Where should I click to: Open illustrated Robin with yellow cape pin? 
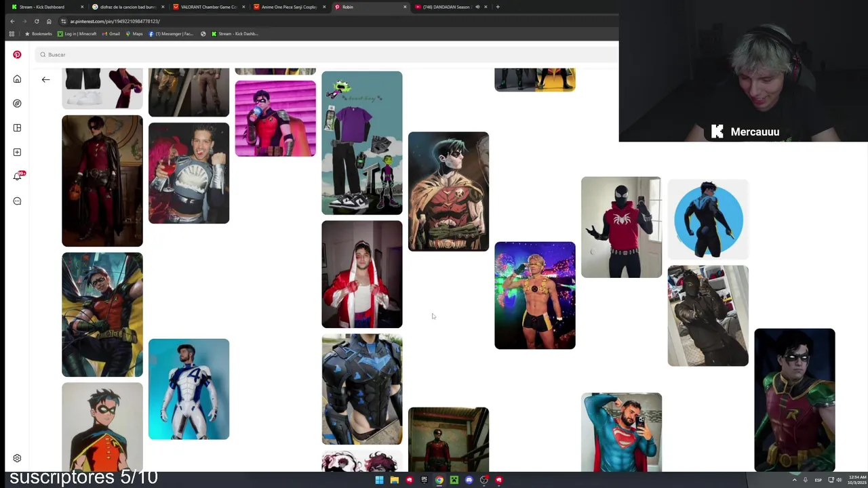(x=448, y=191)
